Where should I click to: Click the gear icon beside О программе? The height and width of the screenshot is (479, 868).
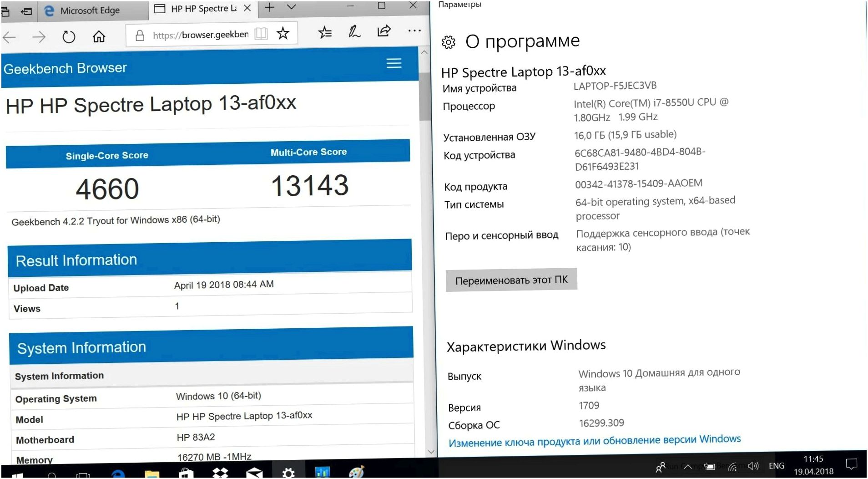(x=448, y=42)
